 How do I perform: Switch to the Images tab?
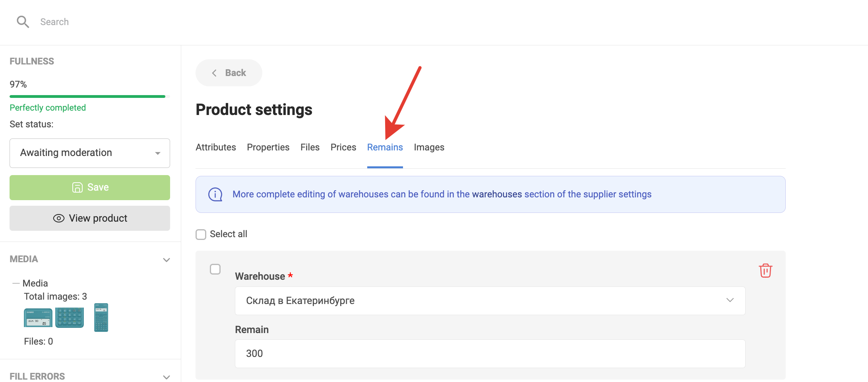(x=429, y=147)
